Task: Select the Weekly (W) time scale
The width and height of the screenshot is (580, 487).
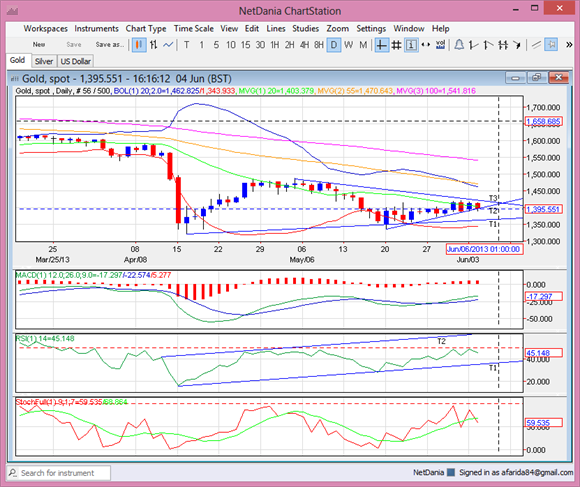Action: [x=348, y=45]
